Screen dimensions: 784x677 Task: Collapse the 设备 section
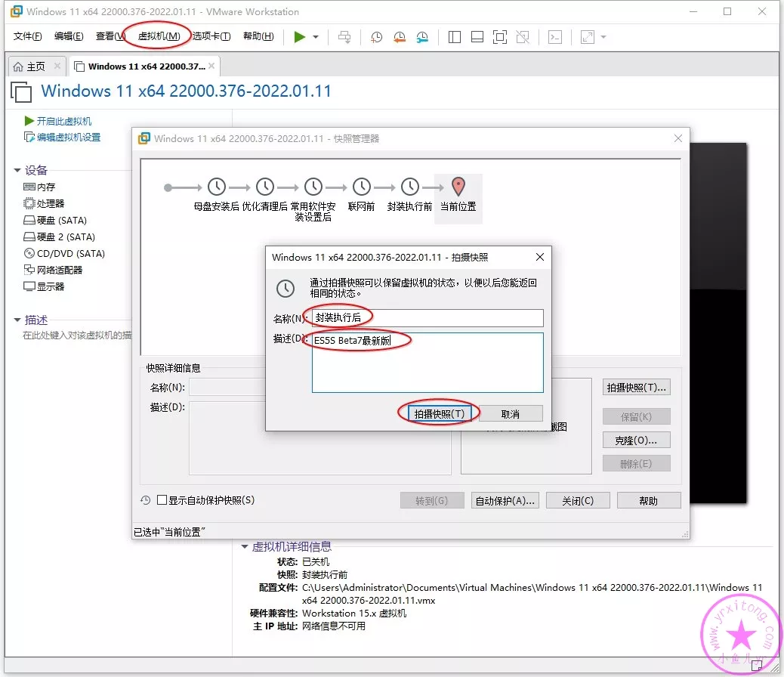(x=18, y=171)
